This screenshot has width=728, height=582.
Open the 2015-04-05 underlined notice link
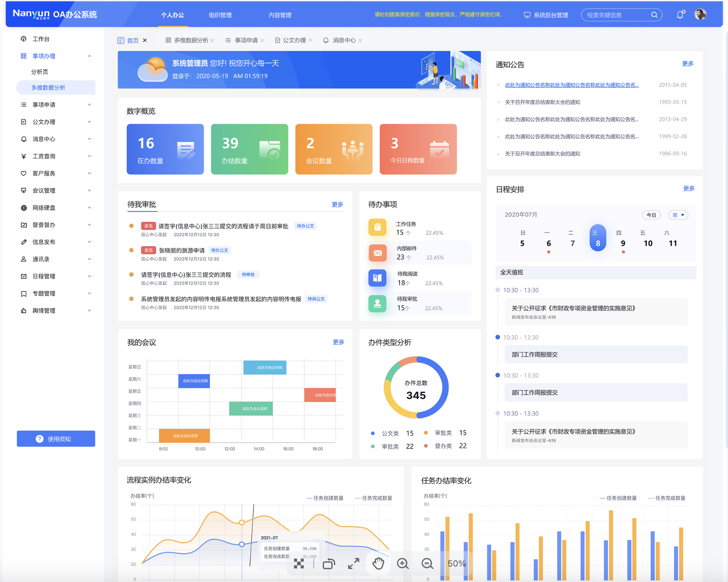tap(572, 85)
